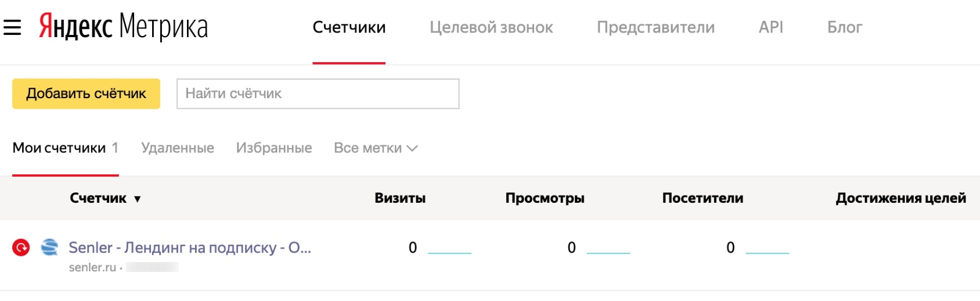Show the Удаленные counters tab
The height and width of the screenshot is (301, 980).
tap(178, 148)
